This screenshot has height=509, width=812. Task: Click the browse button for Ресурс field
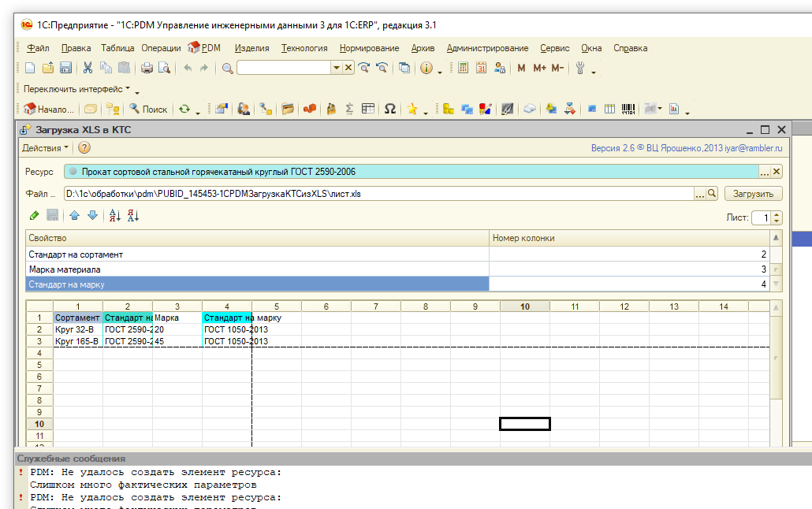[765, 172]
